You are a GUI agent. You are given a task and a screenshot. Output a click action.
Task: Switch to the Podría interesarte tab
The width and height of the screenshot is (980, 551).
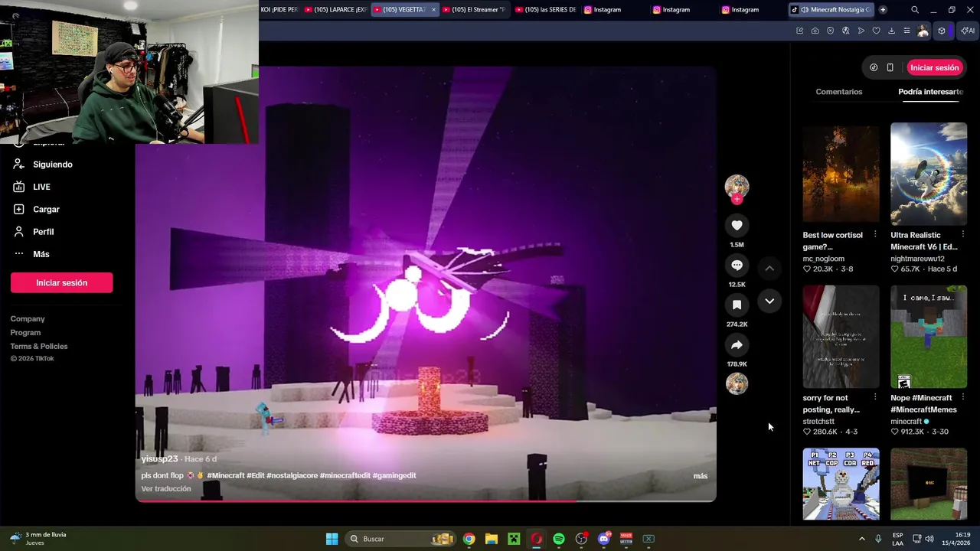[x=930, y=92]
